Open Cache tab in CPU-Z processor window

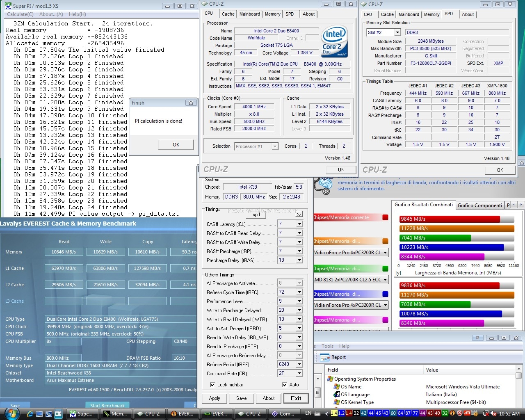228,14
